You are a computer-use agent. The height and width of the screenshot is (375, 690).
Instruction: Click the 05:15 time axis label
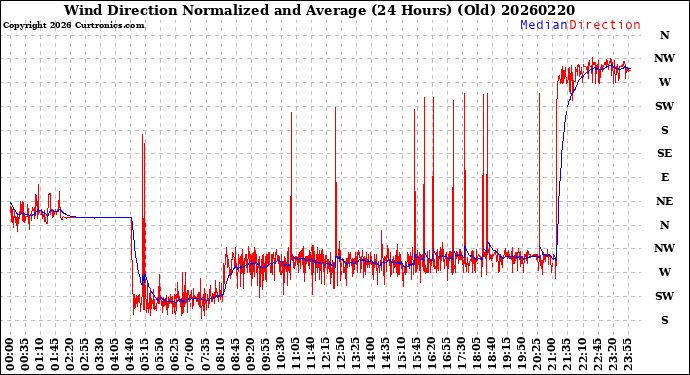click(145, 355)
